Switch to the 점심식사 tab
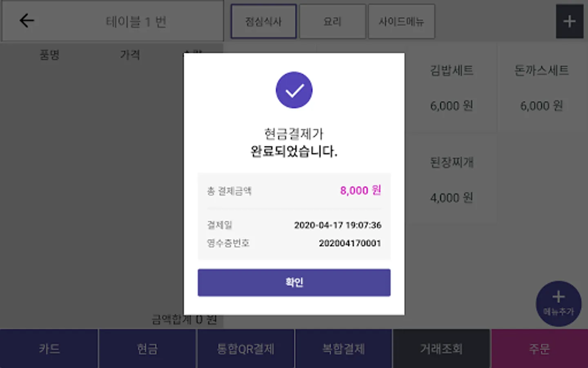Viewport: 588px width, 368px height. point(263,22)
